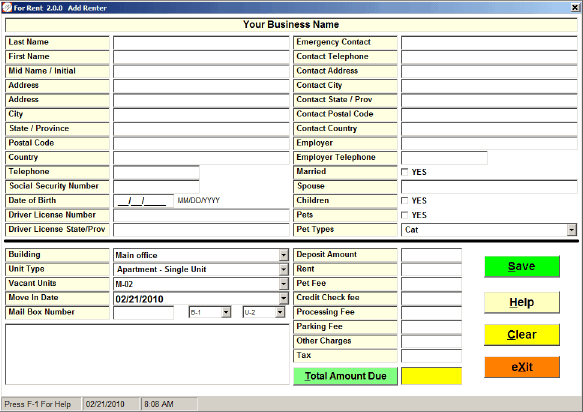Image resolution: width=583 pixels, height=412 pixels.
Task: Expand the Unit Type combo box
Action: point(283,270)
